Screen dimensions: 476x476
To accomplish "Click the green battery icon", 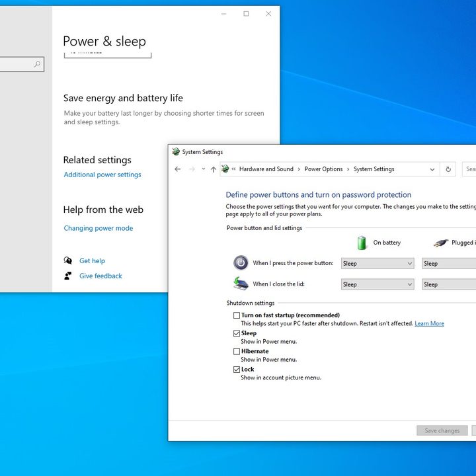I will 362,243.
